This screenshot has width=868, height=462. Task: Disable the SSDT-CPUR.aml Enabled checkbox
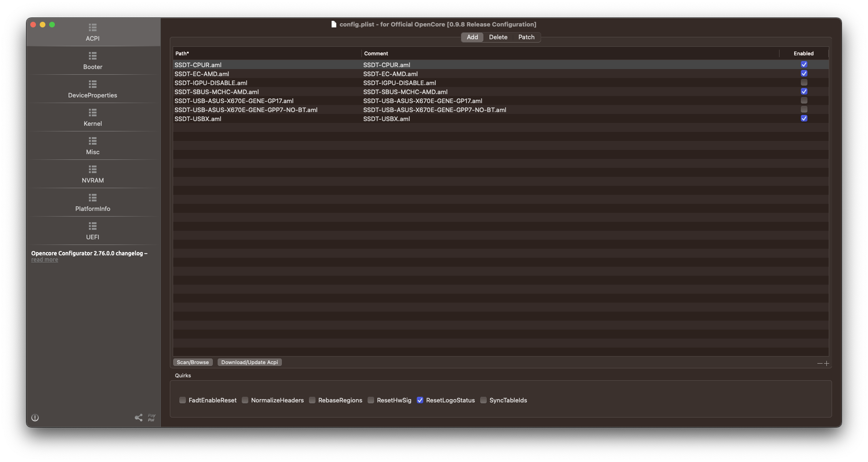coord(804,64)
